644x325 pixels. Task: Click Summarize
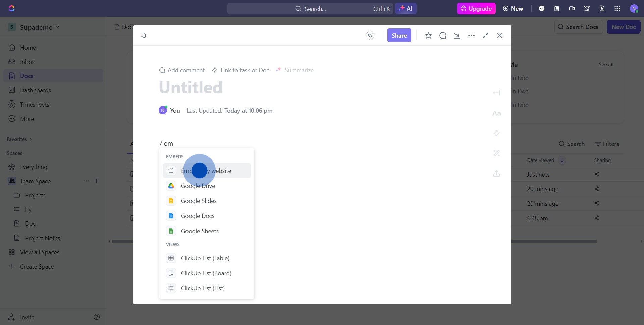coord(294,70)
